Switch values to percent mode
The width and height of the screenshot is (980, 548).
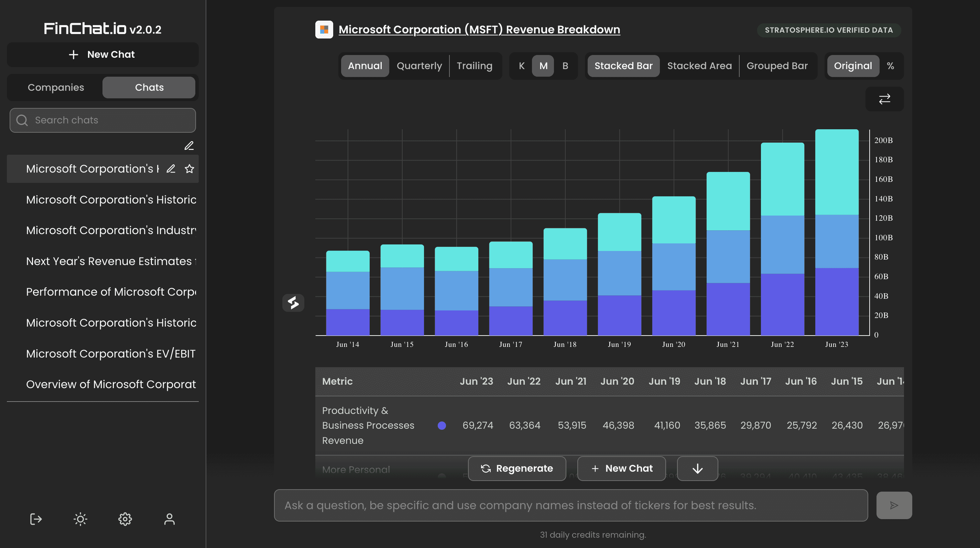[x=890, y=66]
